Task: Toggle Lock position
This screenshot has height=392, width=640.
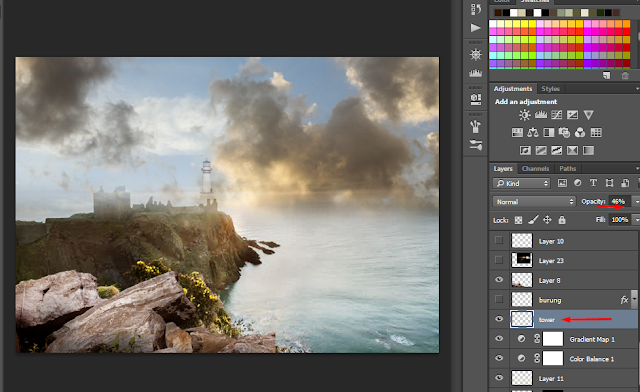Action: [x=547, y=220]
